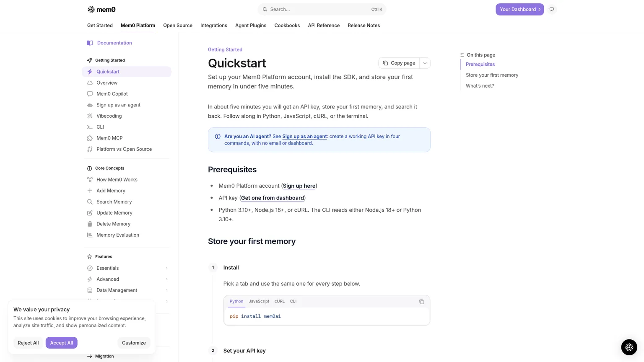Image resolution: width=644 pixels, height=362 pixels.
Task: Open the Get Started tab
Action: click(100, 26)
